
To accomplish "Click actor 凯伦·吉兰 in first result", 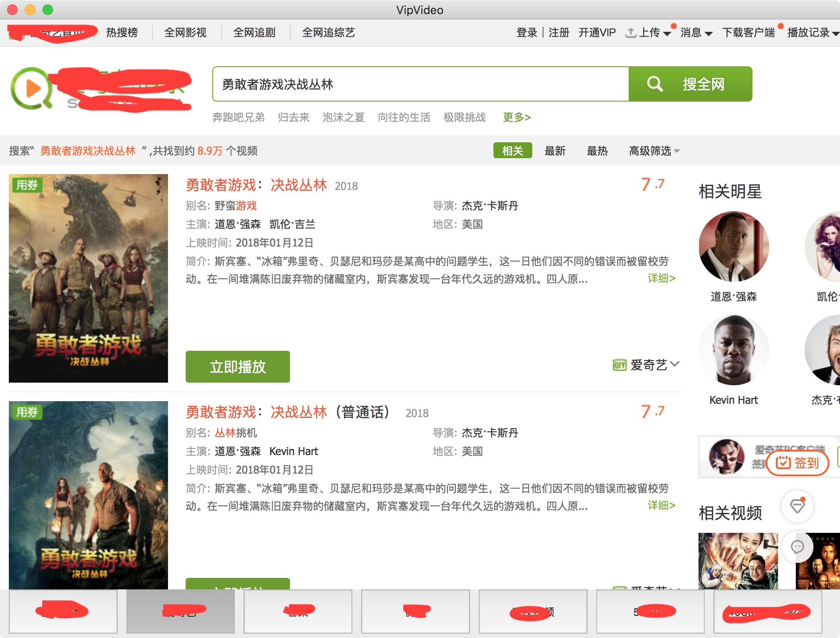I will pyautogui.click(x=292, y=224).
